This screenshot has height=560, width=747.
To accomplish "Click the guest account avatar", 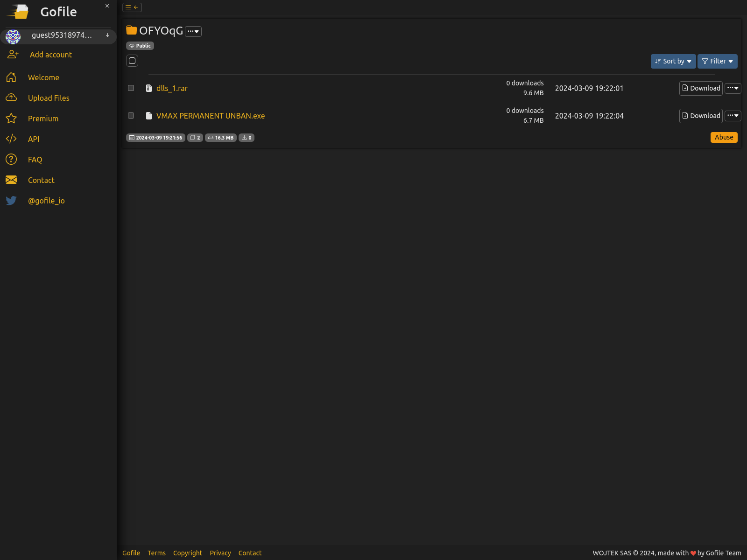I will click(x=13, y=36).
